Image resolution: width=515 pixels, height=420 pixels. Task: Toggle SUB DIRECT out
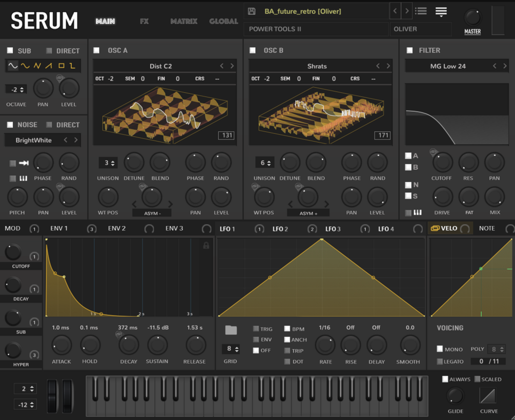(49, 51)
